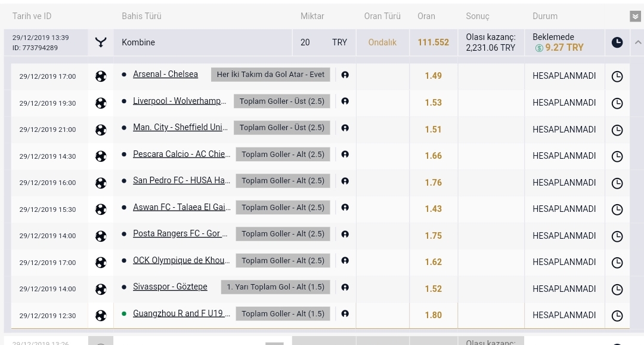Click the info icon in Sivasspor - Göztepe row
Viewport: 644px width, 345px height.
345,287
